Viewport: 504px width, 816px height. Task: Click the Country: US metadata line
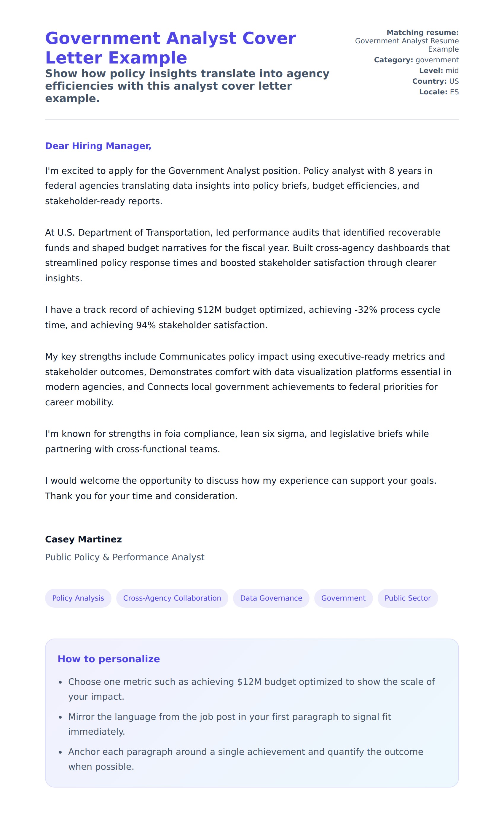(x=435, y=81)
